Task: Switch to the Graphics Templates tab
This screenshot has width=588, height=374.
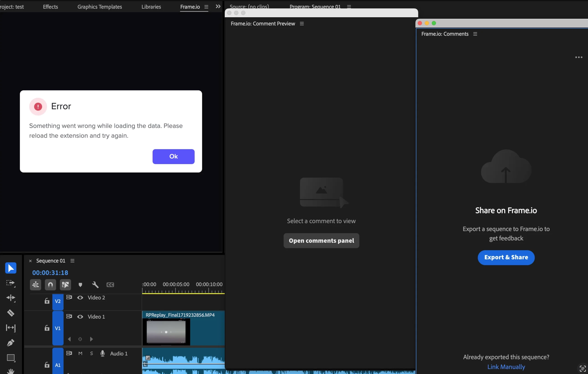Action: pyautogui.click(x=100, y=7)
